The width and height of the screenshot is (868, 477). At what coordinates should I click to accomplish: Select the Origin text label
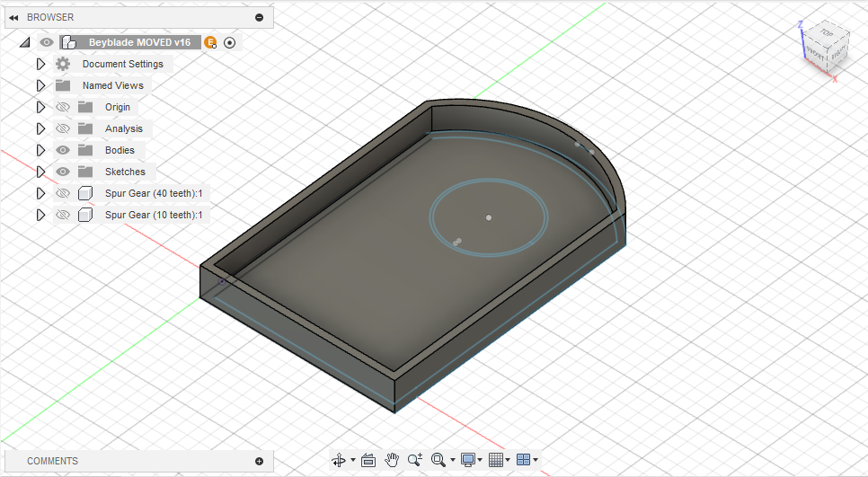point(118,108)
